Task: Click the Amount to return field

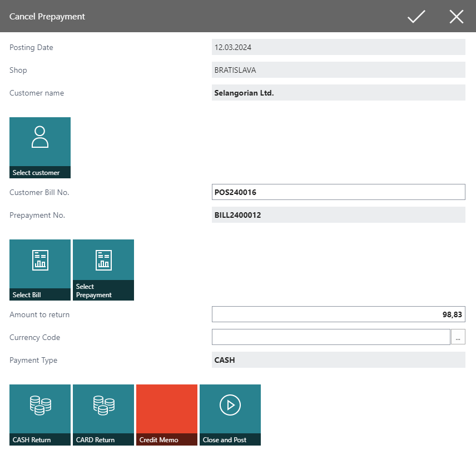Action: (x=339, y=314)
